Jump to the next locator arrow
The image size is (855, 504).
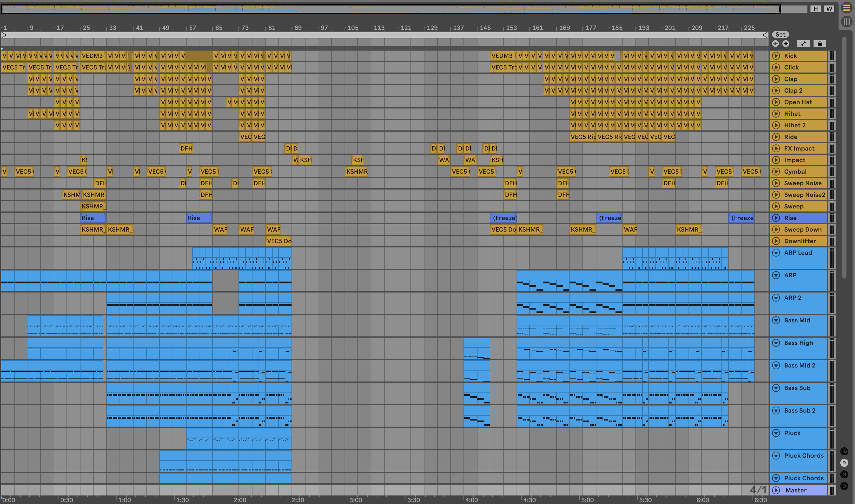point(786,44)
